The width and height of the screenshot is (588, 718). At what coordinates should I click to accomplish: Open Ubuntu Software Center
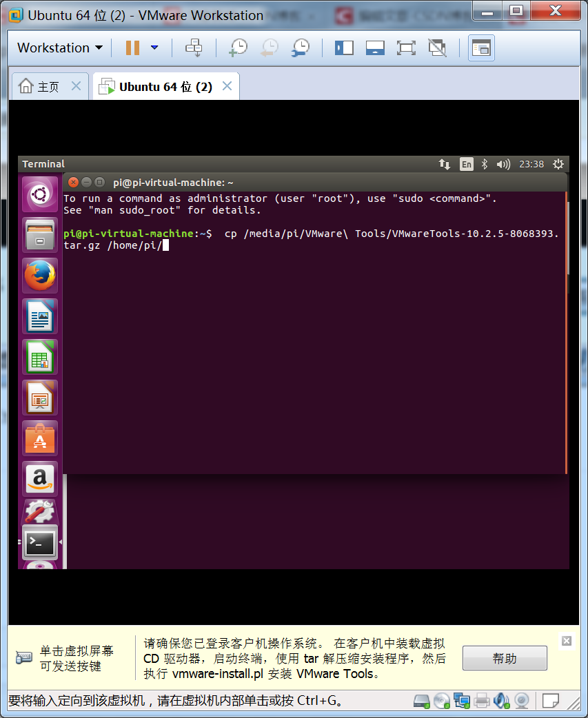point(40,438)
